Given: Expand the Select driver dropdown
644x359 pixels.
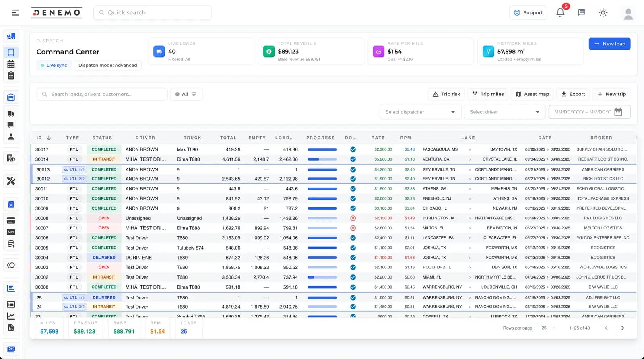Looking at the screenshot, I should coord(504,112).
